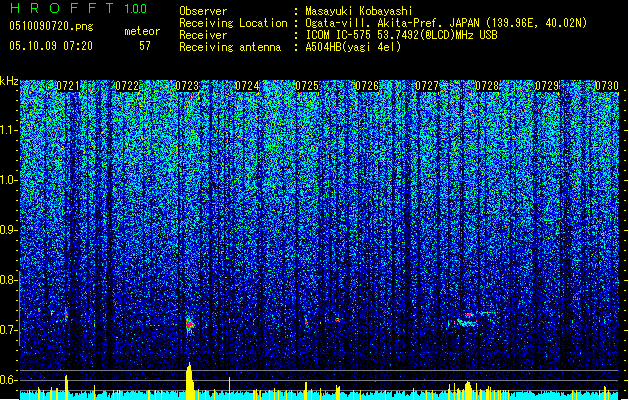Select receiver text ICOM IC-575 53.7492 MHz USB
Image resolution: width=629 pixels, height=400 pixels.
(x=401, y=35)
